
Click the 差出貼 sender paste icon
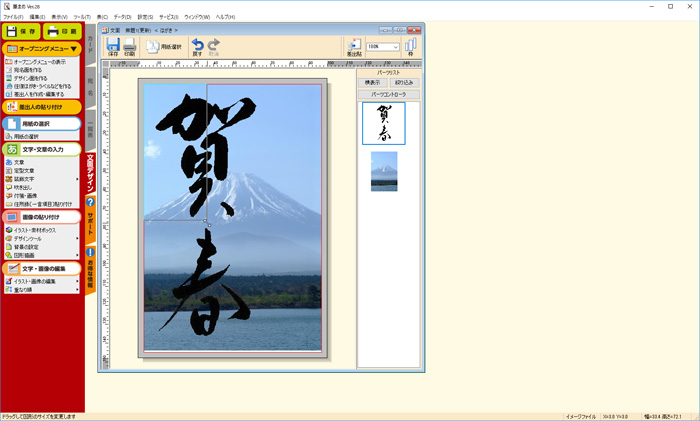(354, 47)
